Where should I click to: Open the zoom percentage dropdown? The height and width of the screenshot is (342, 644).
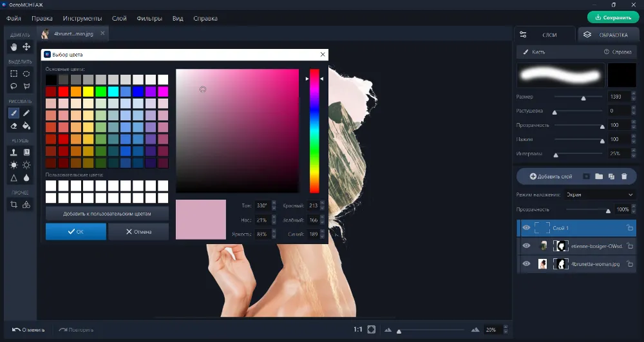tap(506, 330)
